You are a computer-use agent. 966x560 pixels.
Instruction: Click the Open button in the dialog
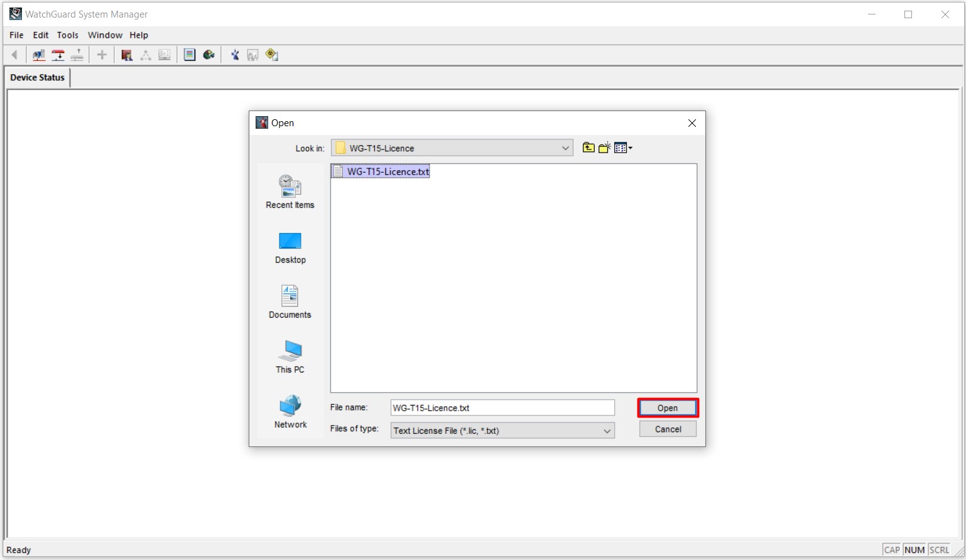click(668, 408)
